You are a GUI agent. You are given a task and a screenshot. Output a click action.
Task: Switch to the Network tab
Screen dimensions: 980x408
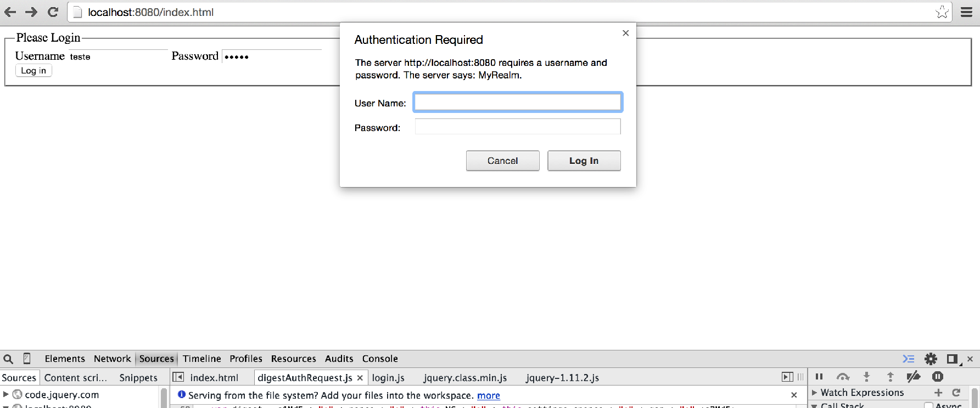tap(112, 359)
